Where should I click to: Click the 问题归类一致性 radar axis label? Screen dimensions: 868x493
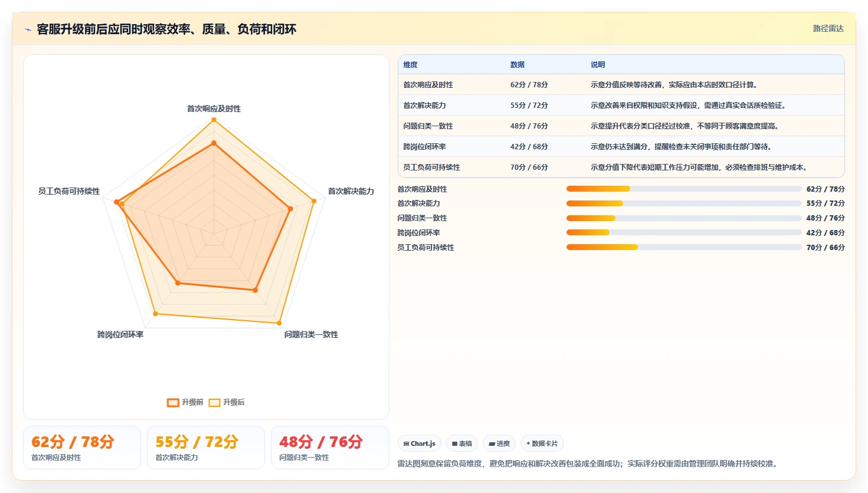311,334
